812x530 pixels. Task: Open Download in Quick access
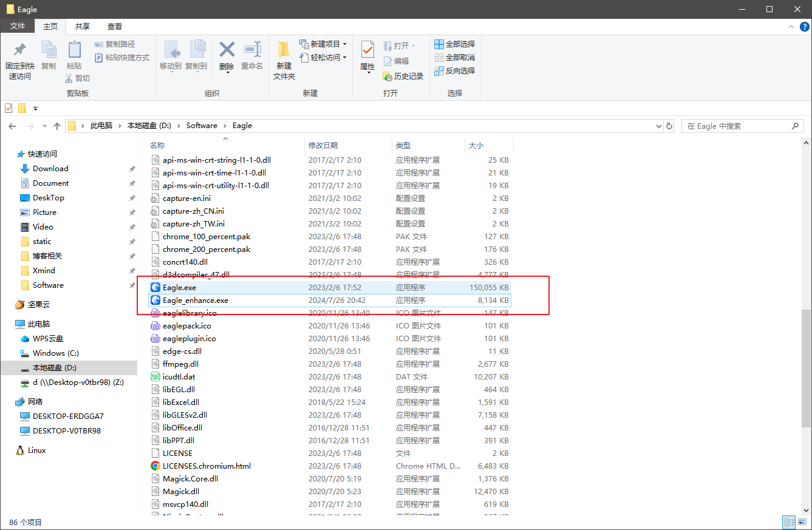pos(50,168)
